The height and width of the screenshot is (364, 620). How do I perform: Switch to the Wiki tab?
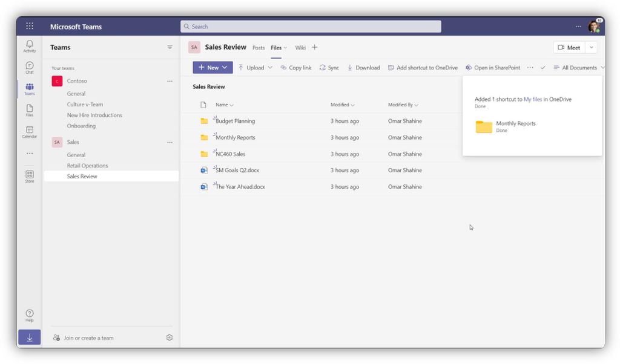pos(300,48)
